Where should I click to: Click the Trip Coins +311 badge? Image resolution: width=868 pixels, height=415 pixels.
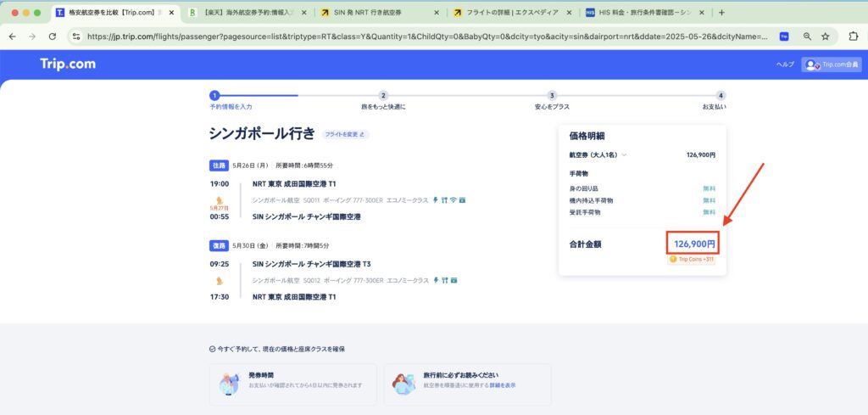[x=692, y=259]
